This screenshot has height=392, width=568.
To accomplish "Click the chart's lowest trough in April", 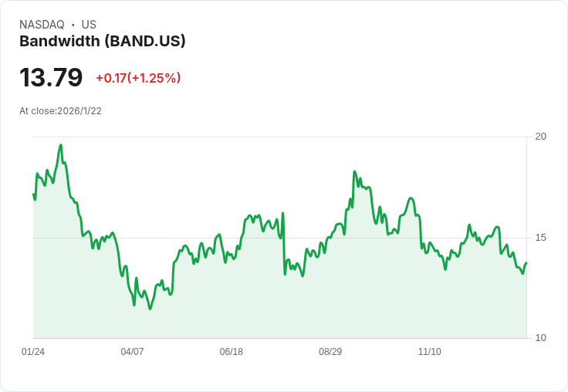I will point(150,309).
